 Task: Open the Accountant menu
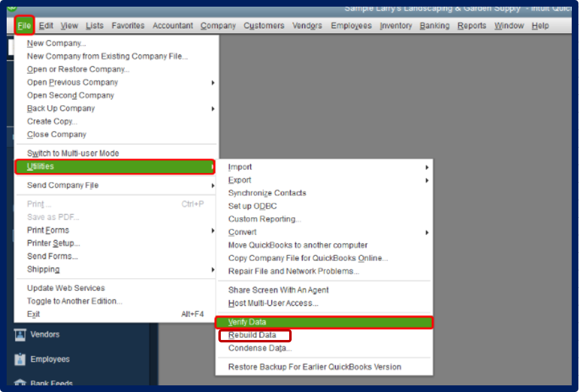click(172, 26)
